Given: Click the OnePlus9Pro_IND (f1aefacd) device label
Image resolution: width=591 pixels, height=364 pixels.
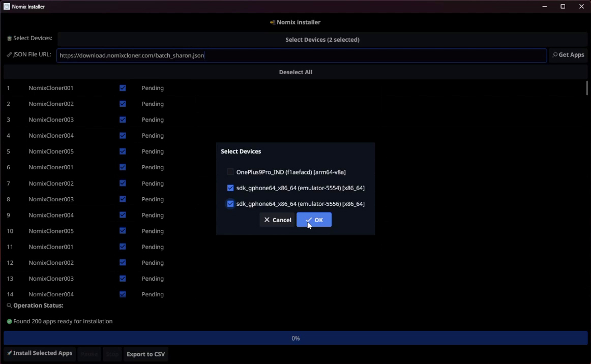Looking at the screenshot, I should tap(291, 172).
